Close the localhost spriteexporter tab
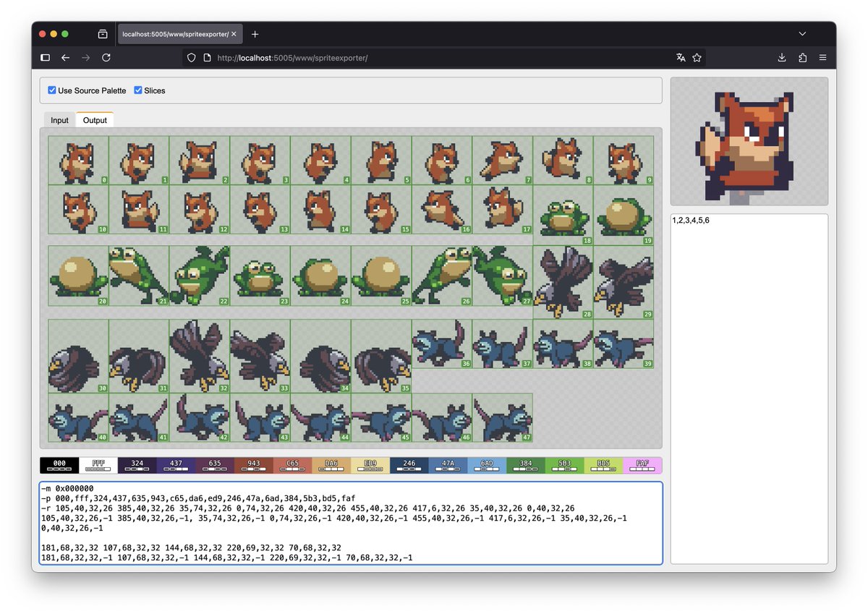Viewport: 868px width, 614px height. tap(234, 34)
